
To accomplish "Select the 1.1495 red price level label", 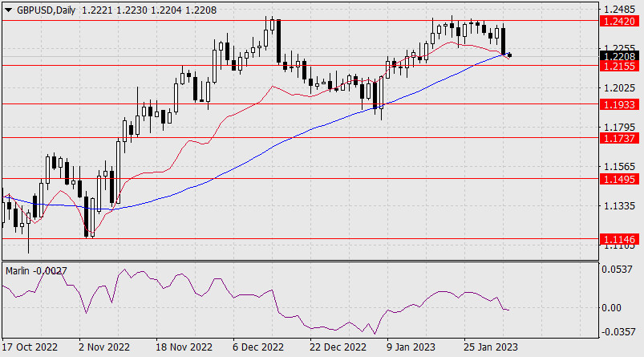I will coord(619,179).
